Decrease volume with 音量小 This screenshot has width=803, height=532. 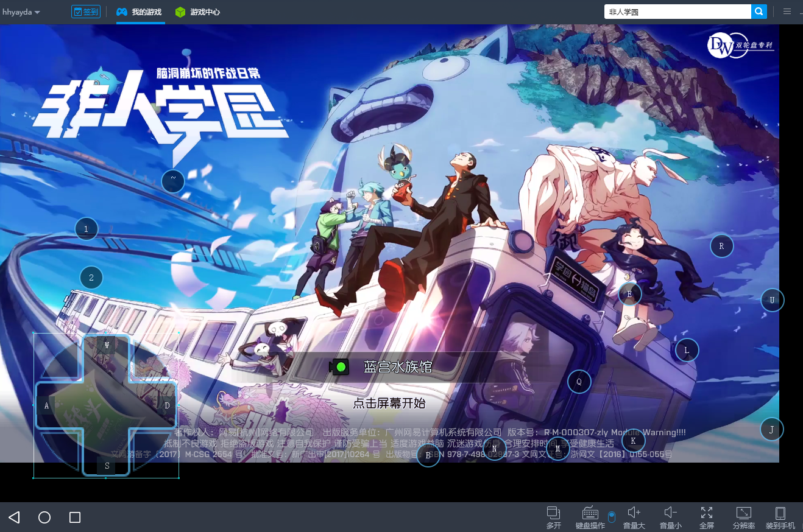pos(670,517)
